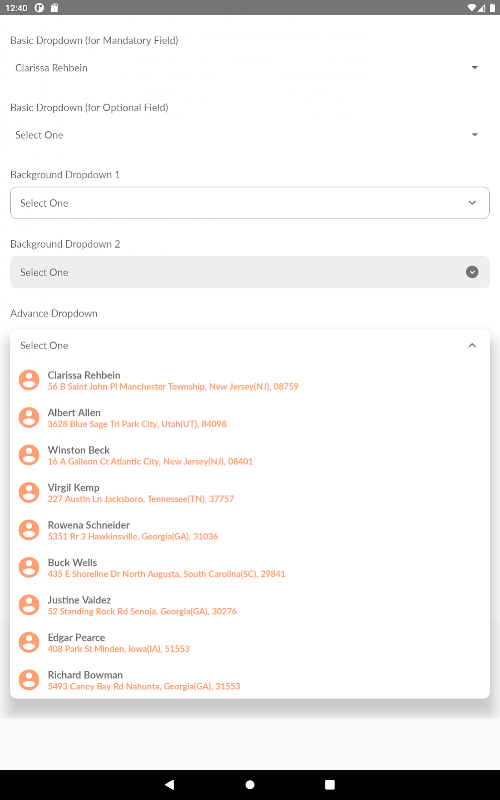Tap the avatar icon beside Virgil Kemp
Image resolution: width=500 pixels, height=800 pixels.
(29, 493)
